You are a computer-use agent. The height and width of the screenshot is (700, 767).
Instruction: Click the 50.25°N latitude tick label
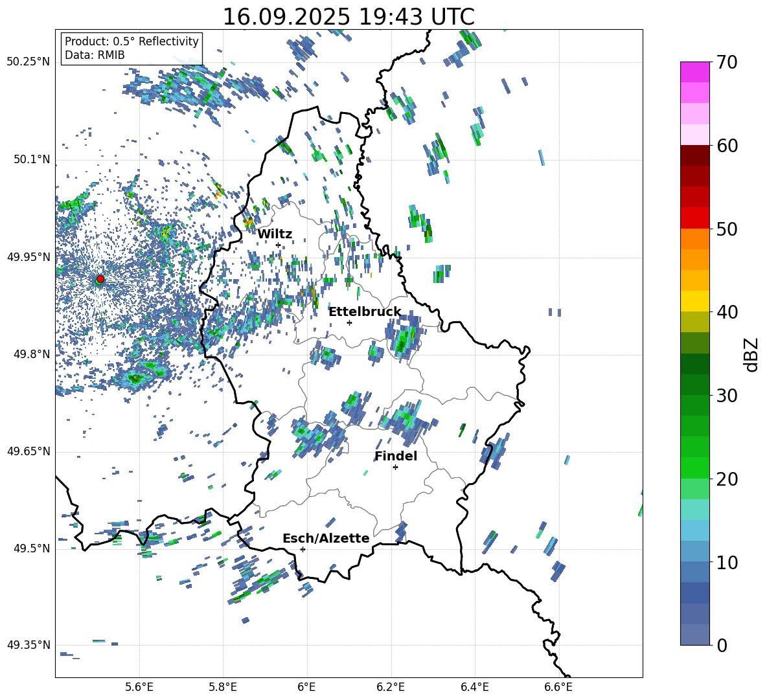click(29, 62)
